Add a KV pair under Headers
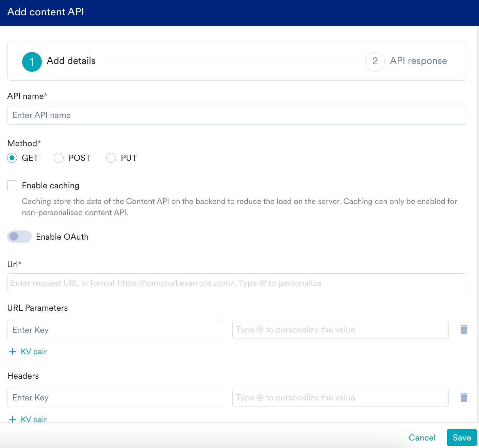 (x=28, y=419)
